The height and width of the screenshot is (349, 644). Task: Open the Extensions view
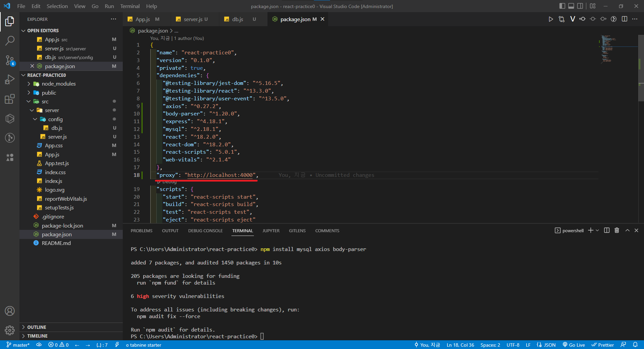tap(10, 99)
